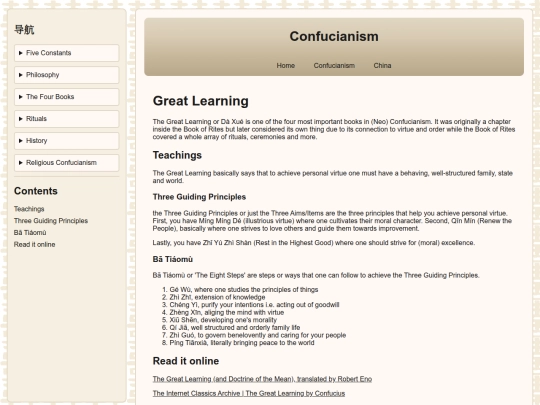Expand Religious Confucianism in sidebar
Screen dimensions: 540x405
point(66,163)
